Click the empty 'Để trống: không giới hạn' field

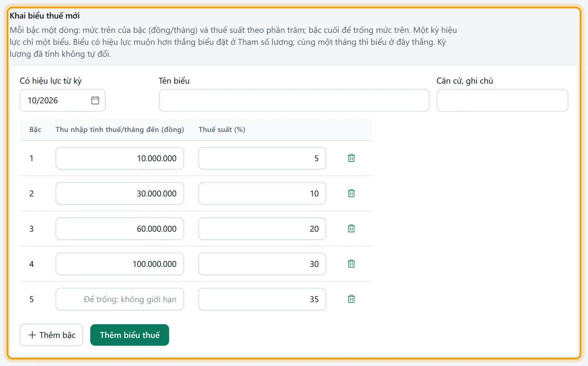(x=120, y=299)
